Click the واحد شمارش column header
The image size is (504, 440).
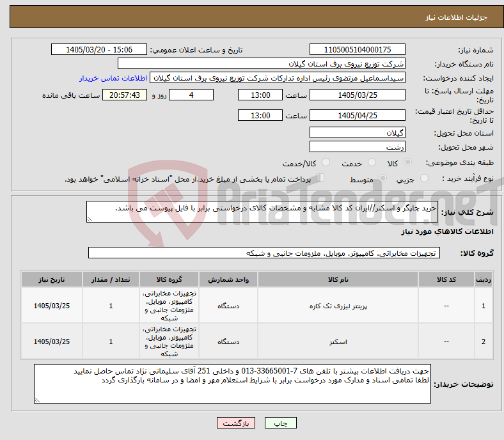tap(228, 279)
